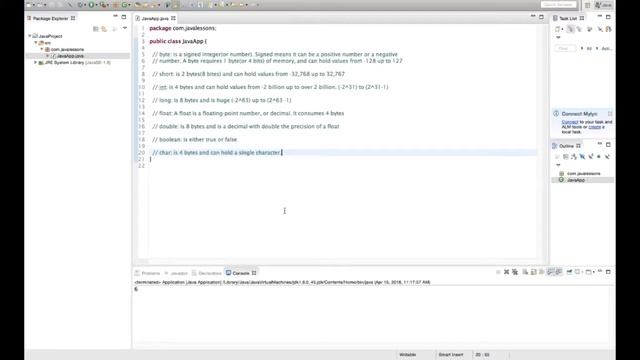This screenshot has width=640, height=360.
Task: Expand the JRE System Library node arrow
Action: (36, 62)
